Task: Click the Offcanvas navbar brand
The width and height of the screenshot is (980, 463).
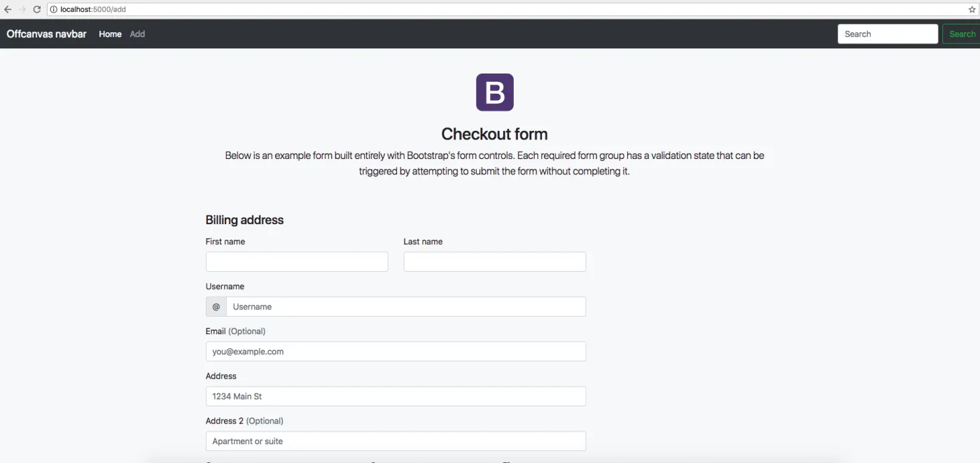Action: [x=47, y=34]
